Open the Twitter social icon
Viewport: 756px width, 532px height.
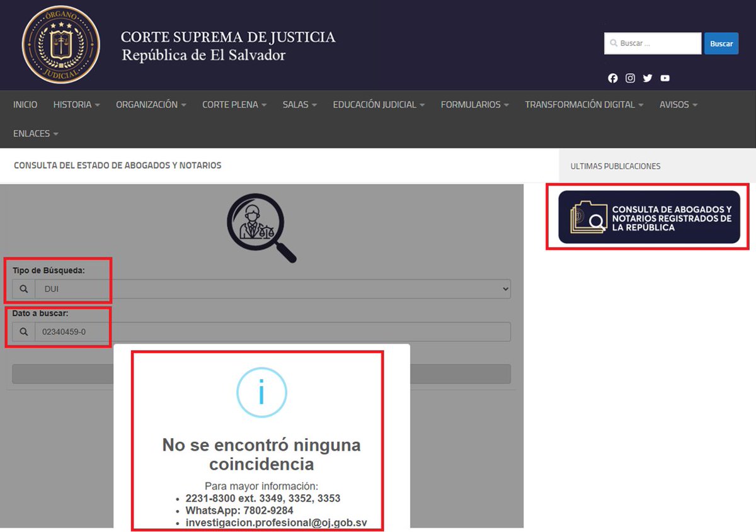(648, 78)
